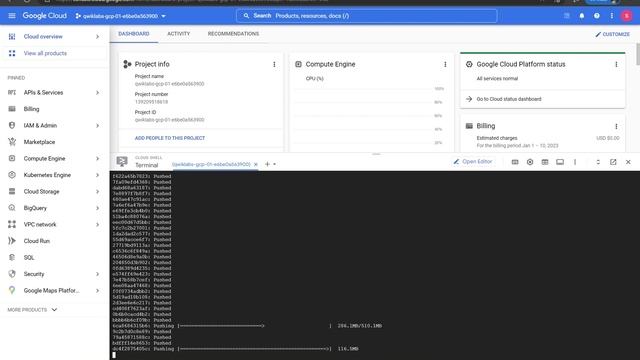Click the Marketplace cart icon

pos(12,142)
